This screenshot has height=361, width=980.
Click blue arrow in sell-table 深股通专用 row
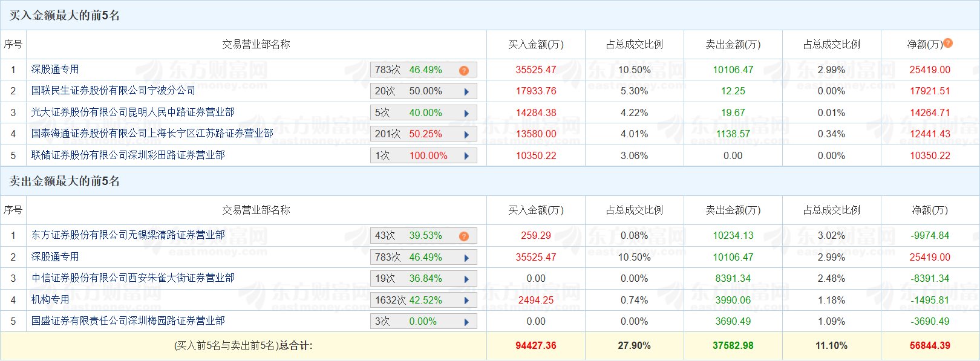click(466, 258)
